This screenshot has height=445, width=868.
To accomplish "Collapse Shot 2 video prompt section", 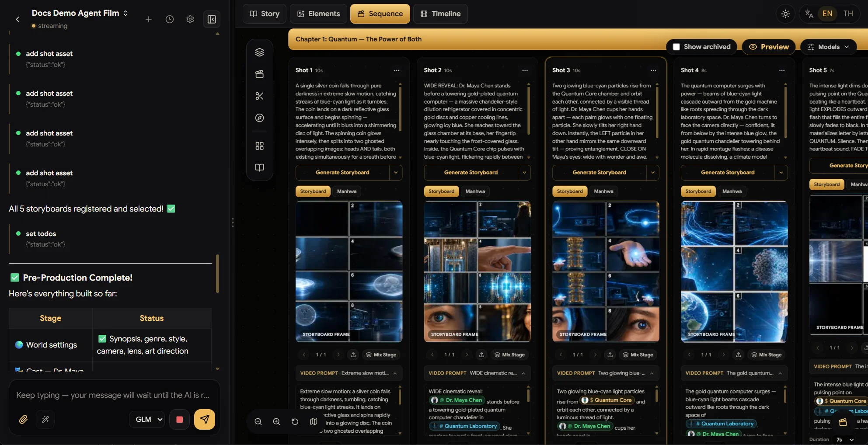I will click(x=523, y=373).
